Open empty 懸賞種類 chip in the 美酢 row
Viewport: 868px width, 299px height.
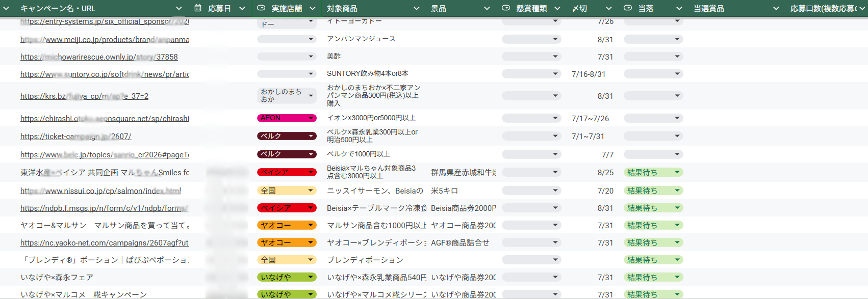[531, 57]
